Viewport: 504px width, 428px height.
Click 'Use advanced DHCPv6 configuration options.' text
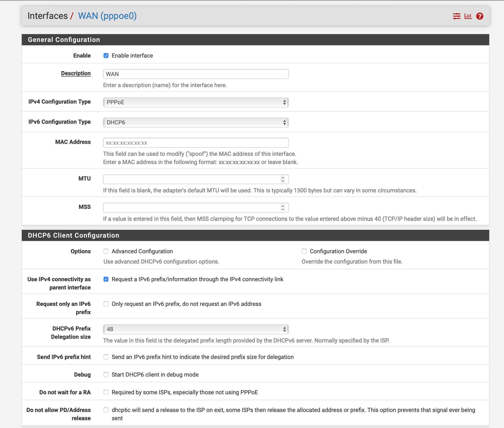click(x=161, y=261)
